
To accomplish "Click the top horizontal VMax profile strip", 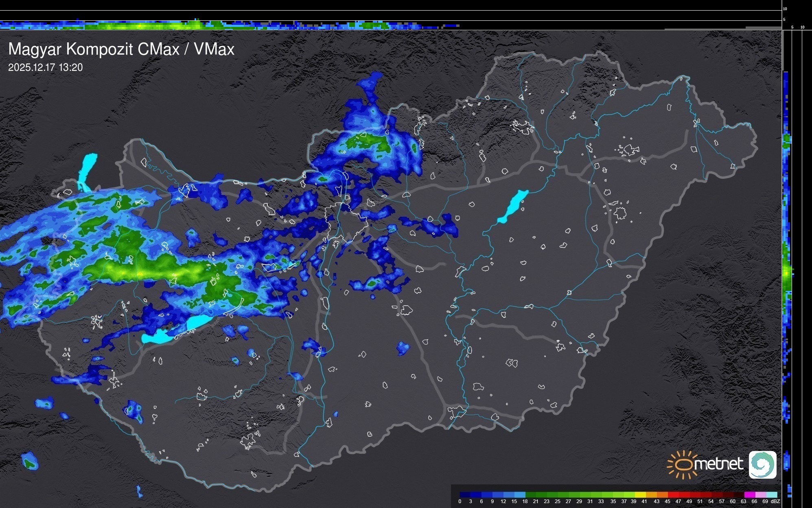I will click(x=228, y=25).
